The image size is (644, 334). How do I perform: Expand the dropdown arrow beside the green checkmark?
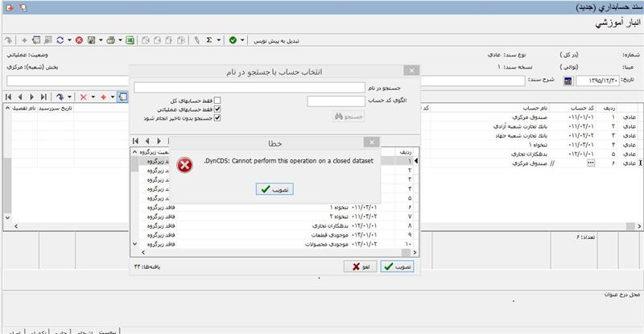(x=243, y=39)
